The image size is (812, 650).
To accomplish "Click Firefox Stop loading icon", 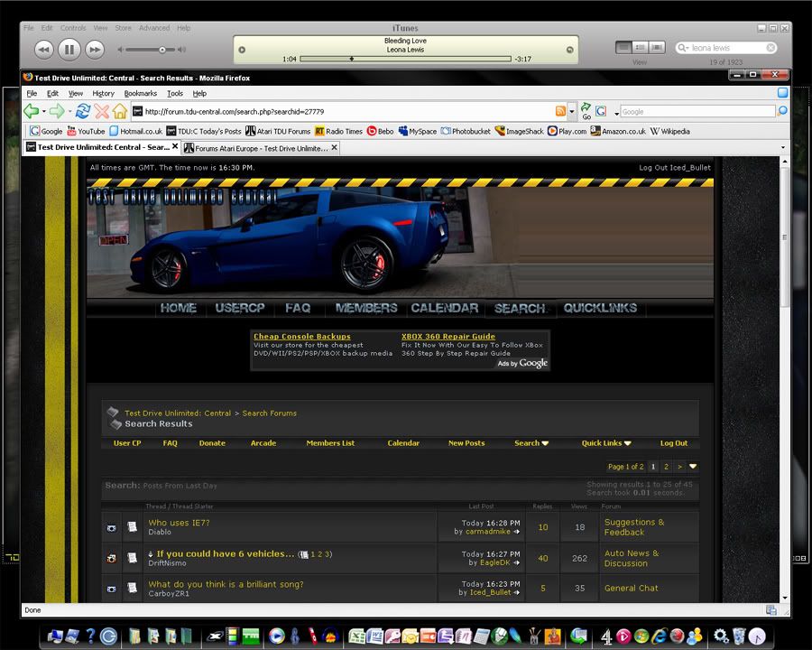I will tap(101, 111).
